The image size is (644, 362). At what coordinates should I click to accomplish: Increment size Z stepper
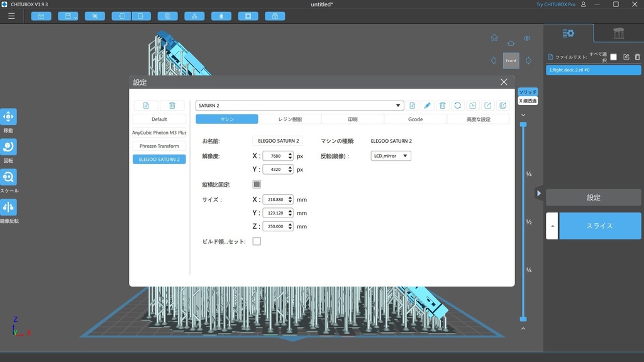coord(291,224)
